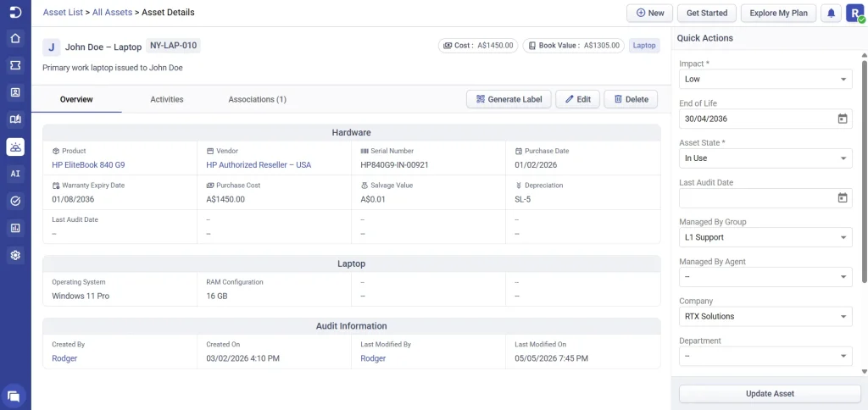Open the Tickets icon in sidebar
This screenshot has height=410, width=868.
(x=15, y=65)
